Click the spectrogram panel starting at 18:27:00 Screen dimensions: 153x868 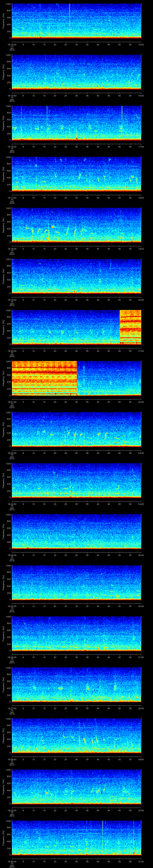point(76,685)
